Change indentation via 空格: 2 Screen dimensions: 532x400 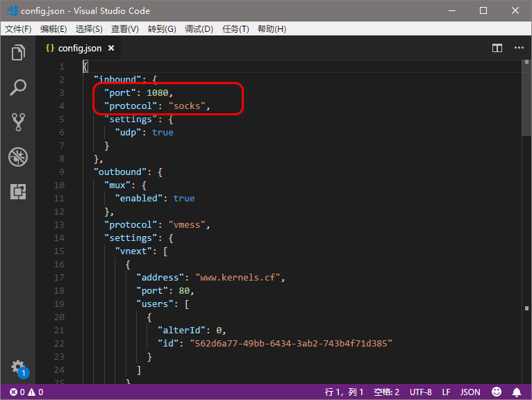[386, 392]
